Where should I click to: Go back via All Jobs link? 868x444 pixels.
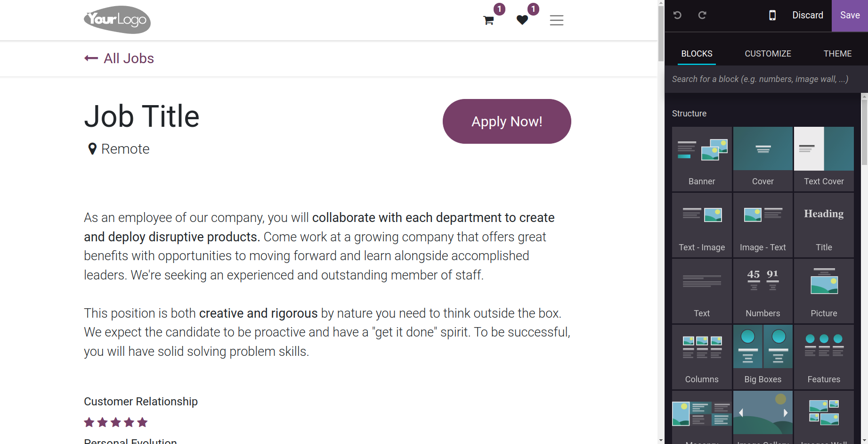coord(119,58)
